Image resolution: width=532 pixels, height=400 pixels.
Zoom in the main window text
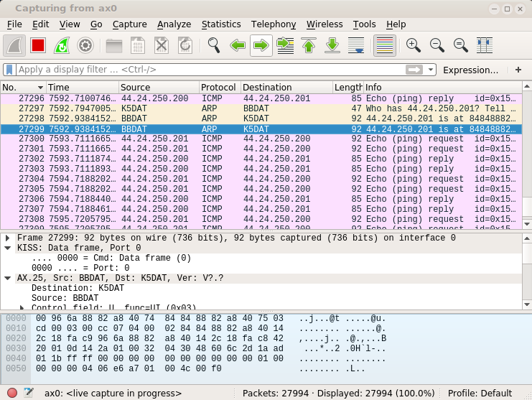click(414, 45)
